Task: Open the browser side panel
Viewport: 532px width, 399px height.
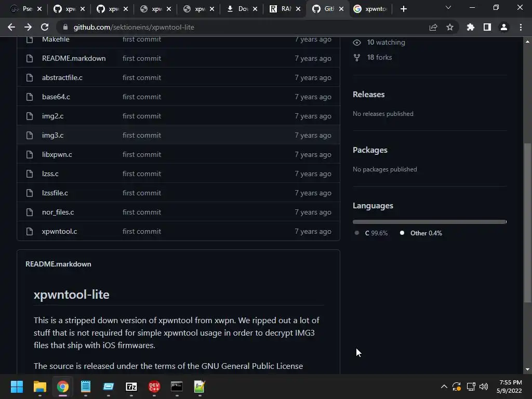Action: tap(487, 27)
